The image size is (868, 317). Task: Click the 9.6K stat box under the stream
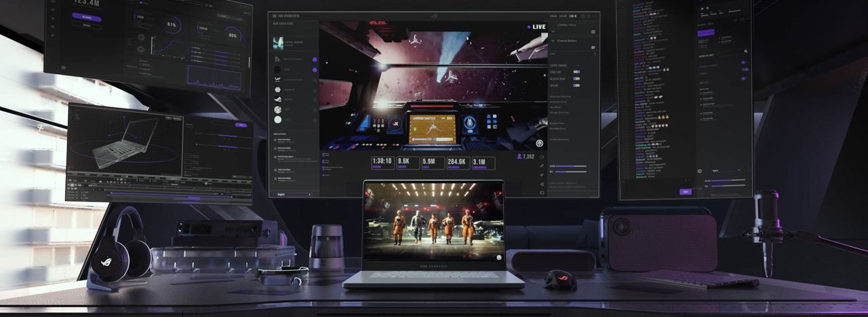[408, 163]
